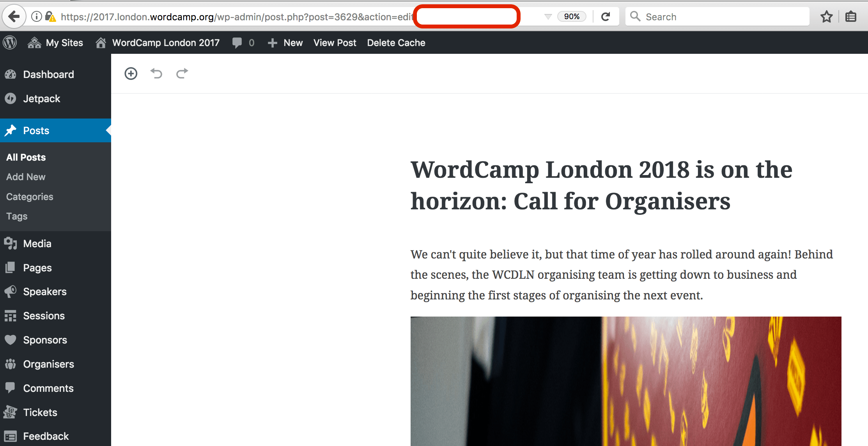Click the View Post link
The height and width of the screenshot is (446, 868).
335,42
